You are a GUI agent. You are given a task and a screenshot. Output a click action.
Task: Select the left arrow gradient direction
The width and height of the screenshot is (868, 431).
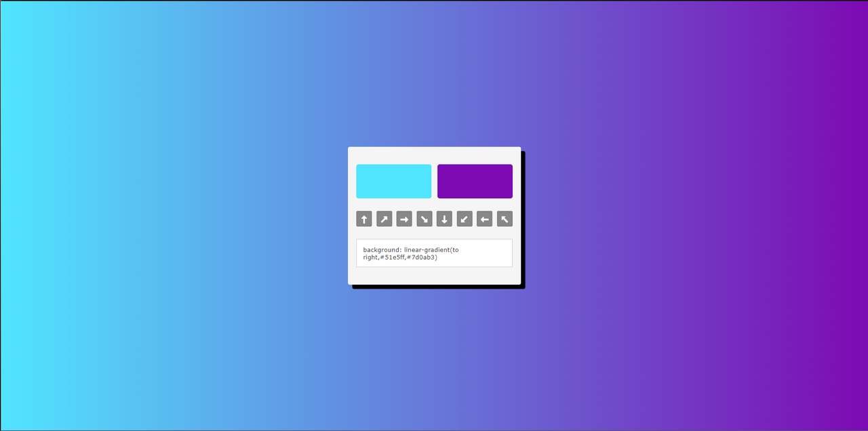pos(484,219)
